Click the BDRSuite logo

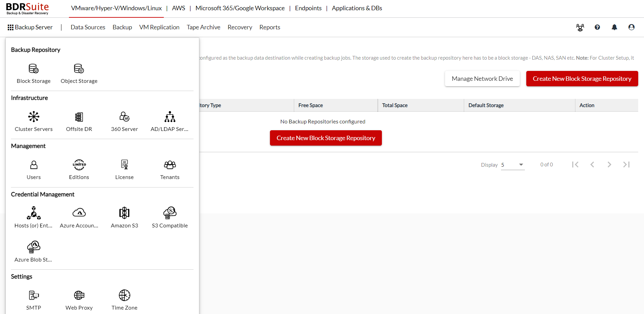click(27, 9)
